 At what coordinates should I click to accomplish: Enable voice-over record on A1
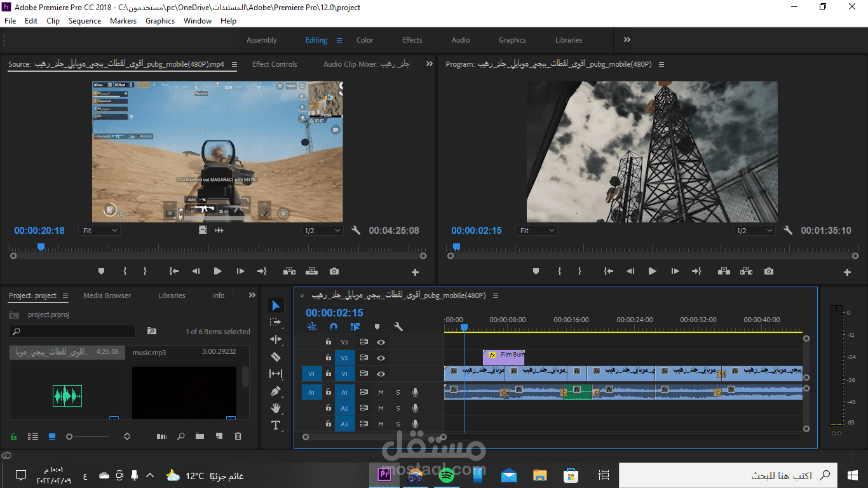tap(415, 392)
